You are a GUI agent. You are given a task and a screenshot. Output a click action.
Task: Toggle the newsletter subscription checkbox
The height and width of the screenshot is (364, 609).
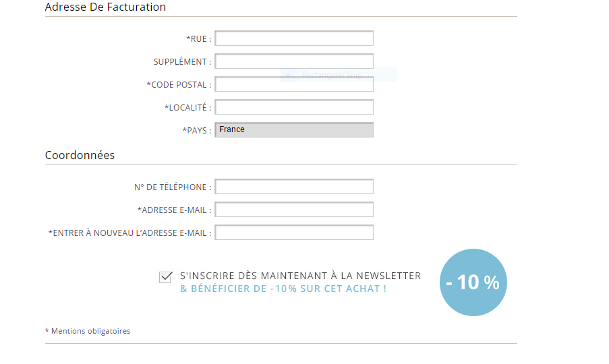pos(165,277)
